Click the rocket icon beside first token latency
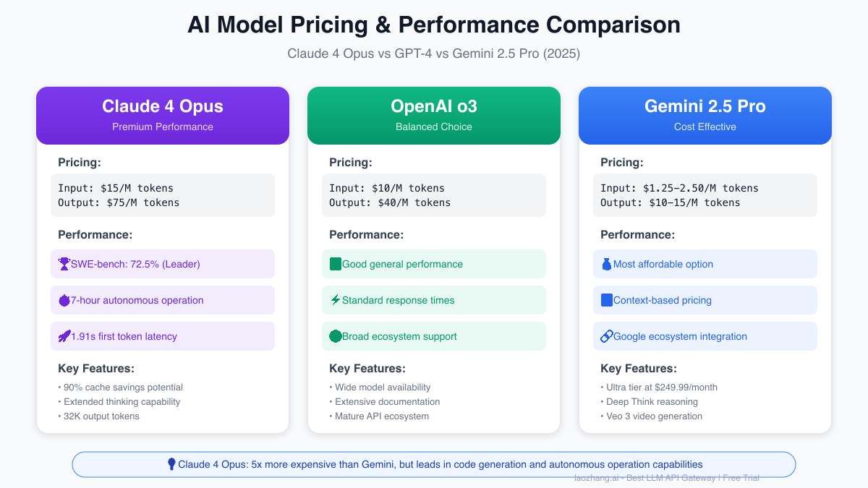This screenshot has height=488, width=868. [64, 336]
